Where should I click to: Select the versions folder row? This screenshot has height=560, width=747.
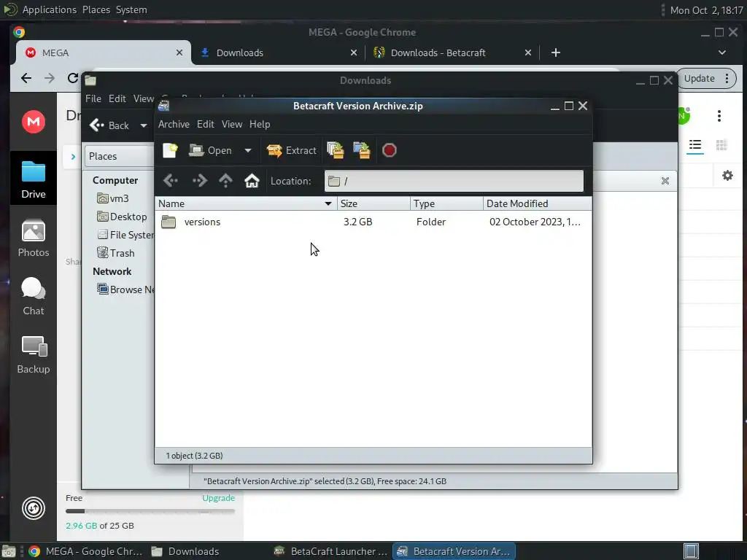coord(373,222)
